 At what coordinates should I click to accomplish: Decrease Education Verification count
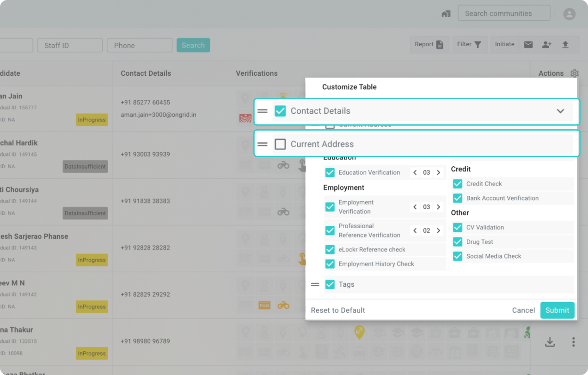pos(415,173)
